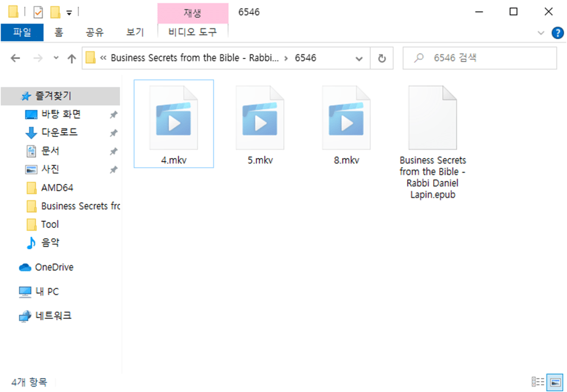Image resolution: width=567 pixels, height=392 pixels.
Task: Click the new folder icon in quick access toolbar
Action: coord(55,13)
